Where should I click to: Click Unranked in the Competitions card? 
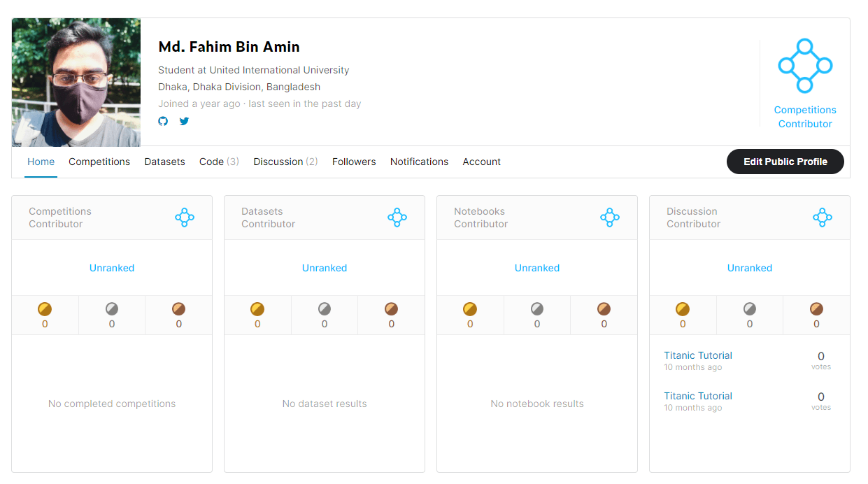[x=112, y=268]
